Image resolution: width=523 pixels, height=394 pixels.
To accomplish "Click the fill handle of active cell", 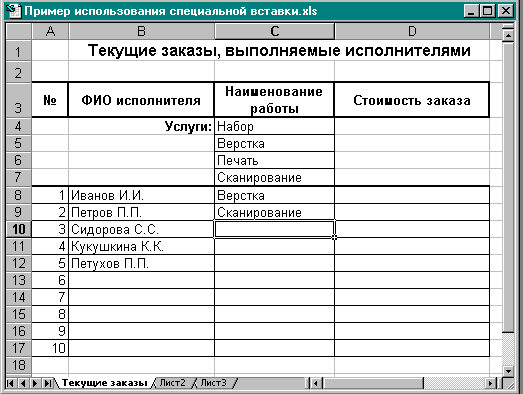I will [334, 237].
